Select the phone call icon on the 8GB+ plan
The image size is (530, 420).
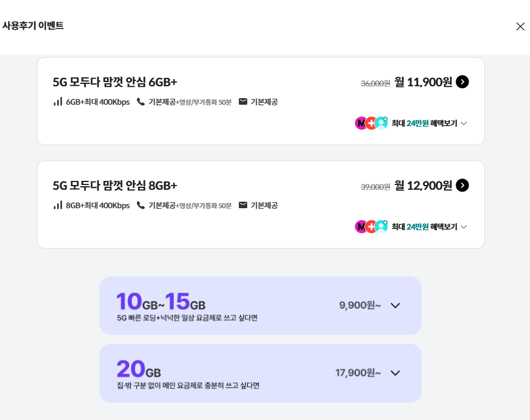pos(139,205)
